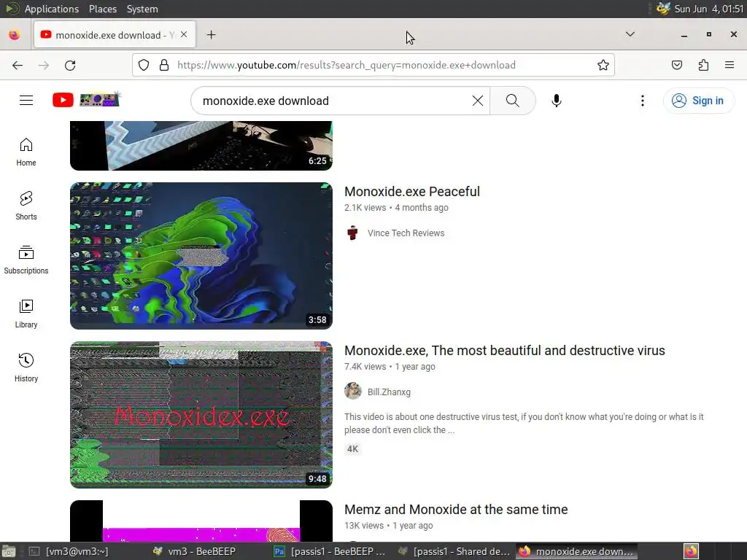Open Memz and Monoxide at the same time
Image resolution: width=747 pixels, height=560 pixels.
click(x=456, y=510)
